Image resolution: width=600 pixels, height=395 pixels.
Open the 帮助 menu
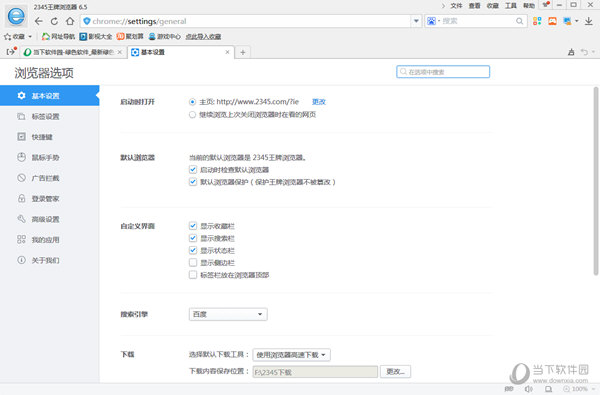tap(529, 5)
